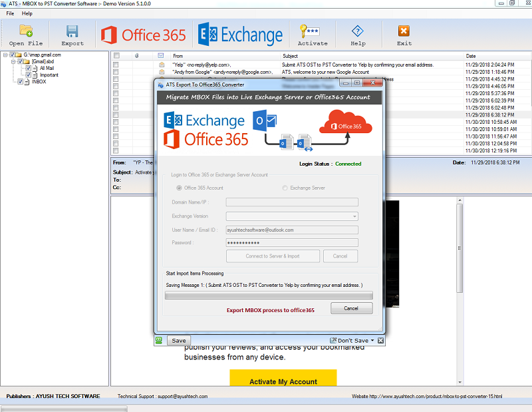Close the Save/Don't Save bar with X icon
Image resolution: width=532 pixels, height=412 pixels.
tap(380, 340)
